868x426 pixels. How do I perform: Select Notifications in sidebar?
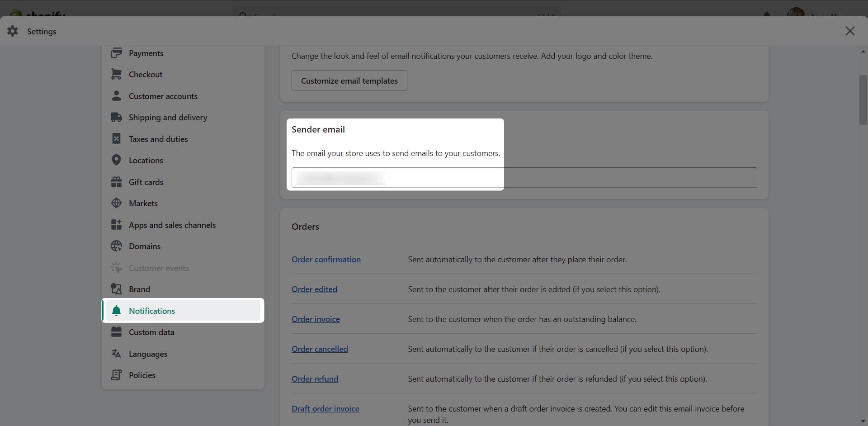click(x=183, y=311)
